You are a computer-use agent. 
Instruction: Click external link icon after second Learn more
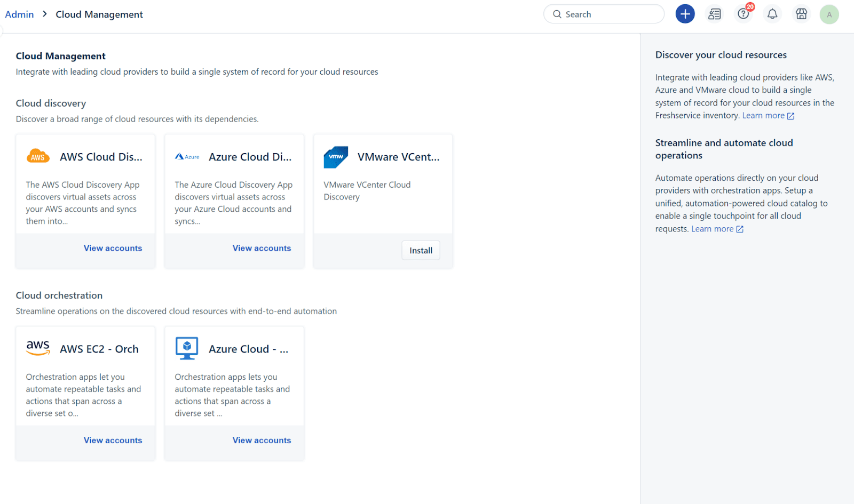pos(740,229)
